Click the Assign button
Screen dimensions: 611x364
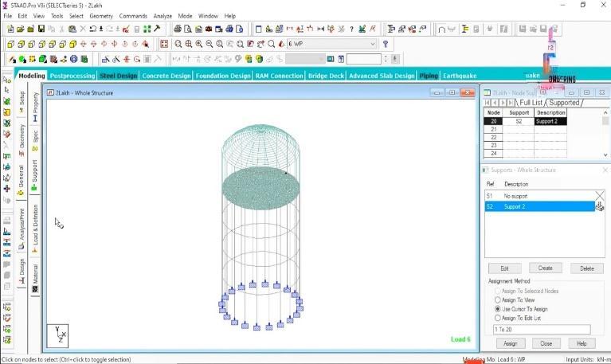pos(511,343)
